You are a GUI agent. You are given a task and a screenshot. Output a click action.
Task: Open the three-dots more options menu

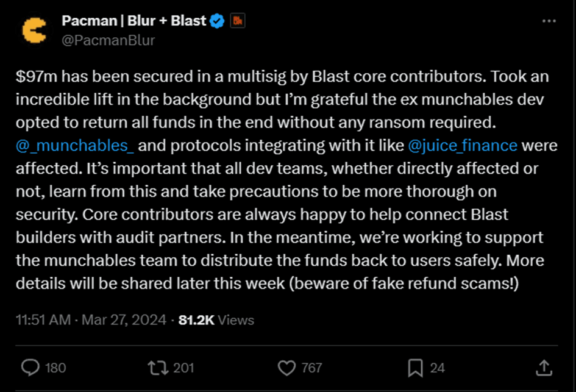[x=549, y=21]
